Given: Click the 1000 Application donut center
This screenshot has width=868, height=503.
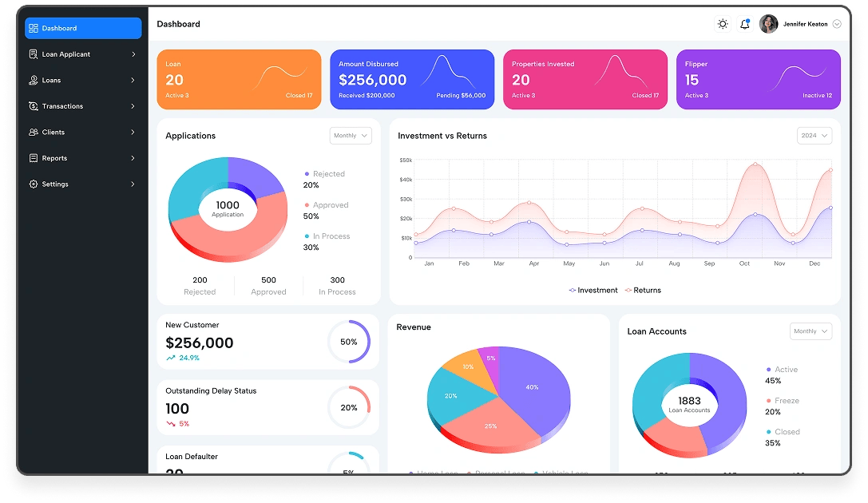Looking at the screenshot, I should pos(228,208).
